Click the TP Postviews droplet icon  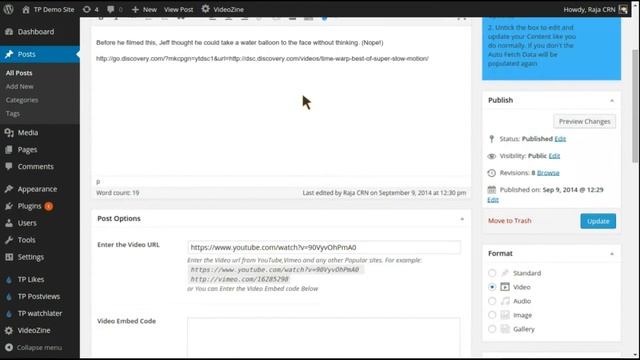point(9,296)
